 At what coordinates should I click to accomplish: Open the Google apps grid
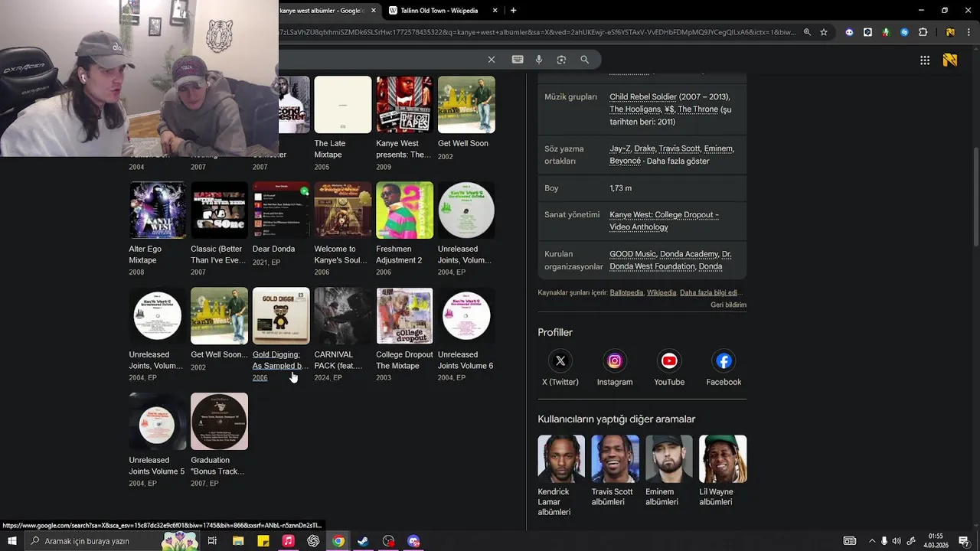tap(925, 60)
